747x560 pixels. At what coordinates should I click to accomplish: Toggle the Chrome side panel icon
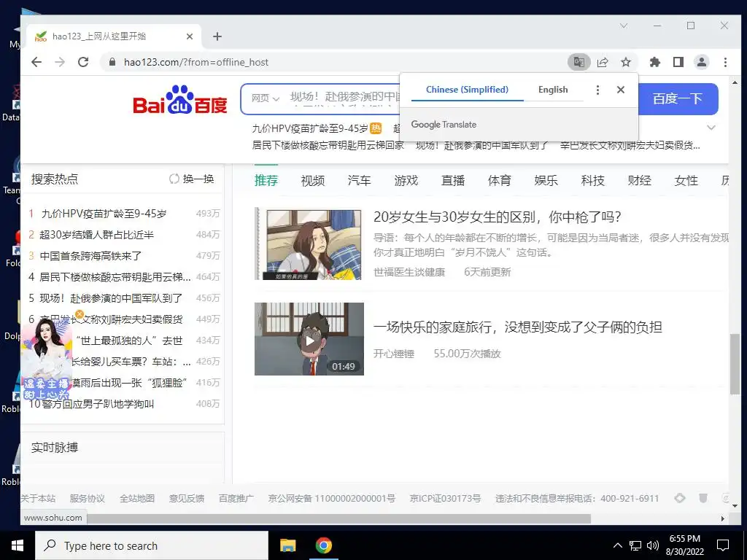click(x=678, y=62)
